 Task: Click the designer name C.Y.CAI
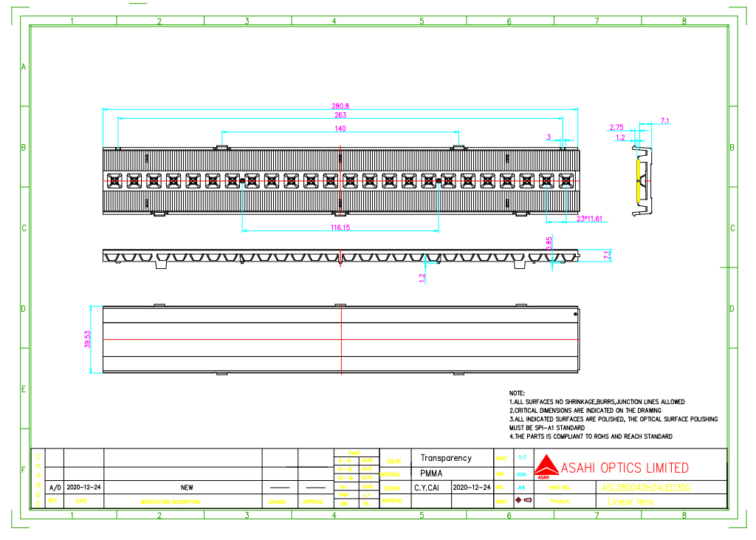427,488
